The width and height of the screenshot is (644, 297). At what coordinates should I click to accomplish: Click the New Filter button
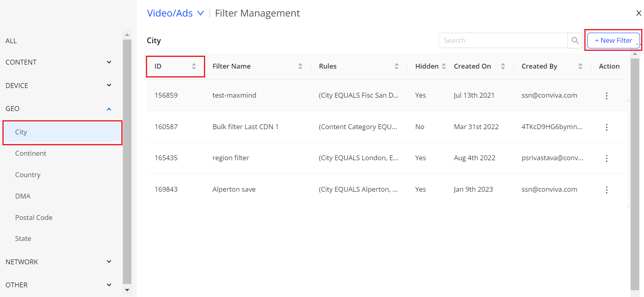pos(613,40)
